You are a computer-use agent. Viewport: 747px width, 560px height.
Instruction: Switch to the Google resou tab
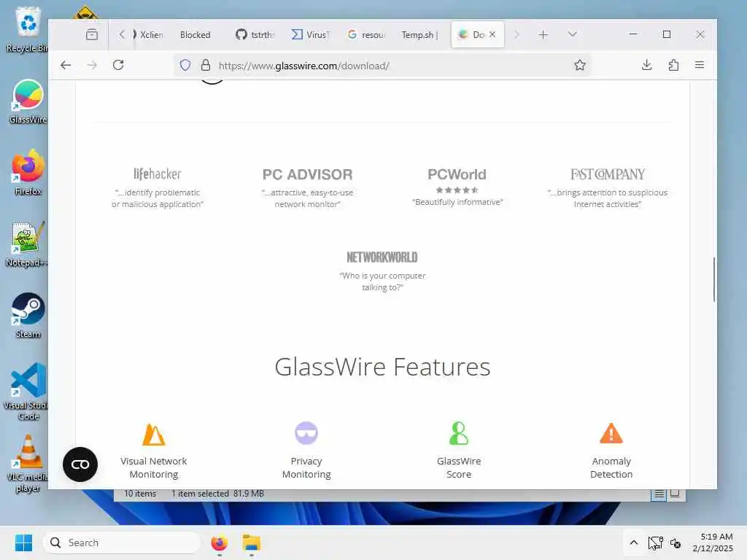(x=366, y=34)
